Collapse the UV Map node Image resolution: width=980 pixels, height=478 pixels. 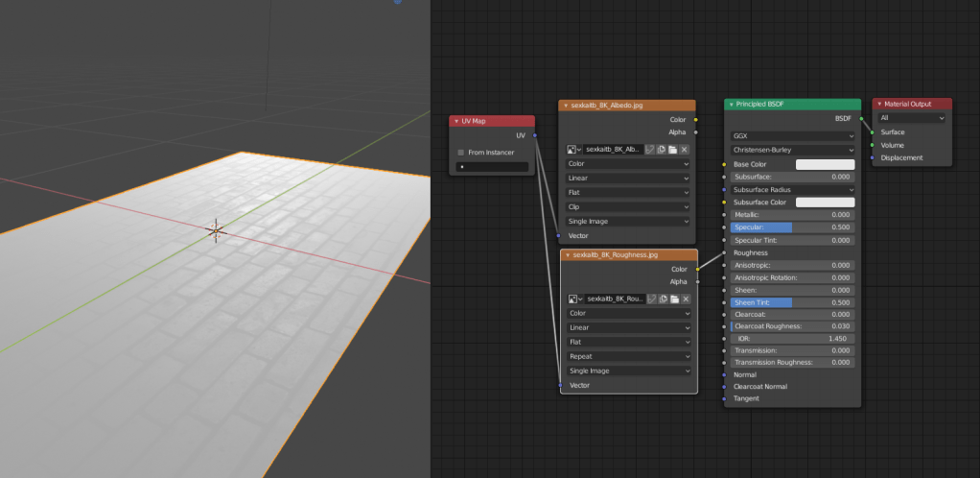(x=456, y=121)
